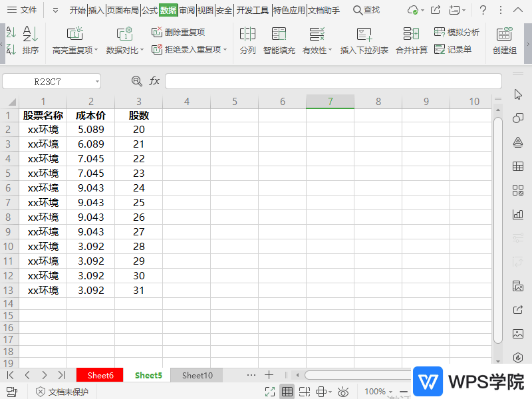Open the 公式 ribbon tab

coord(150,10)
